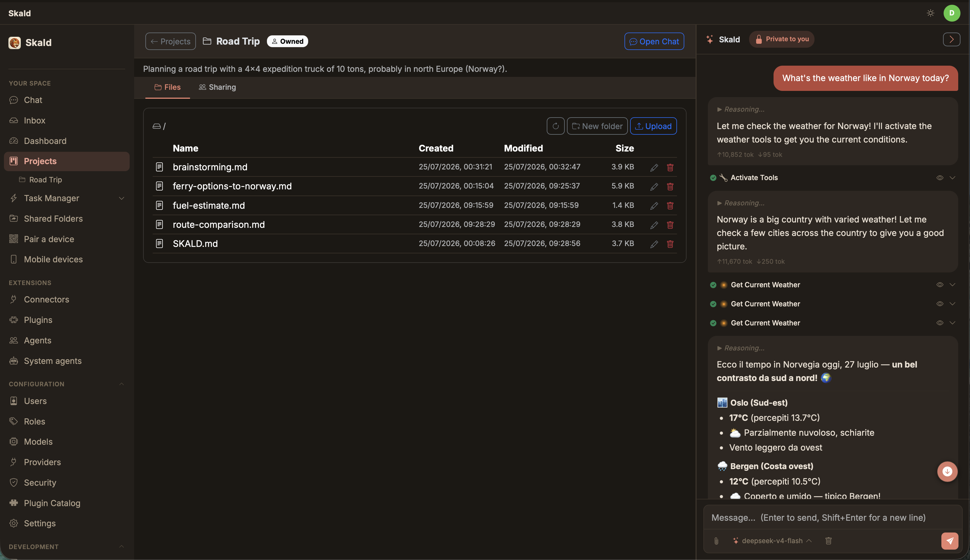Expand Task Manager submenu
970x560 pixels.
[x=122, y=198]
